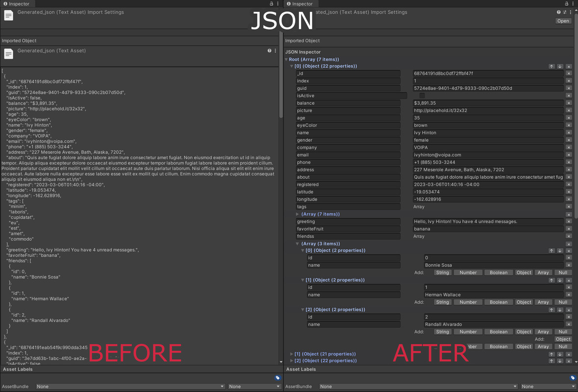Expand the [1] (Object (21 properties)) node
This screenshot has height=392, width=578.
[292, 353]
